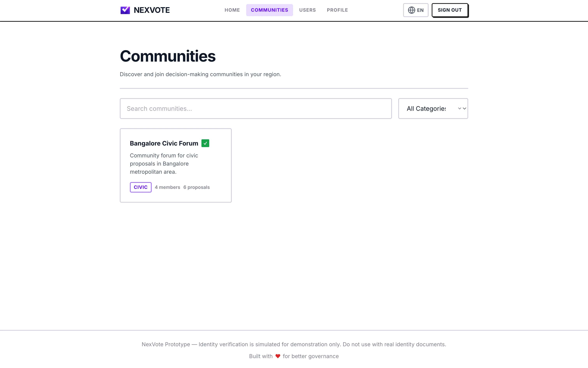Click the purple square in the NexVote logo
This screenshot has width=588, height=368.
125,10
